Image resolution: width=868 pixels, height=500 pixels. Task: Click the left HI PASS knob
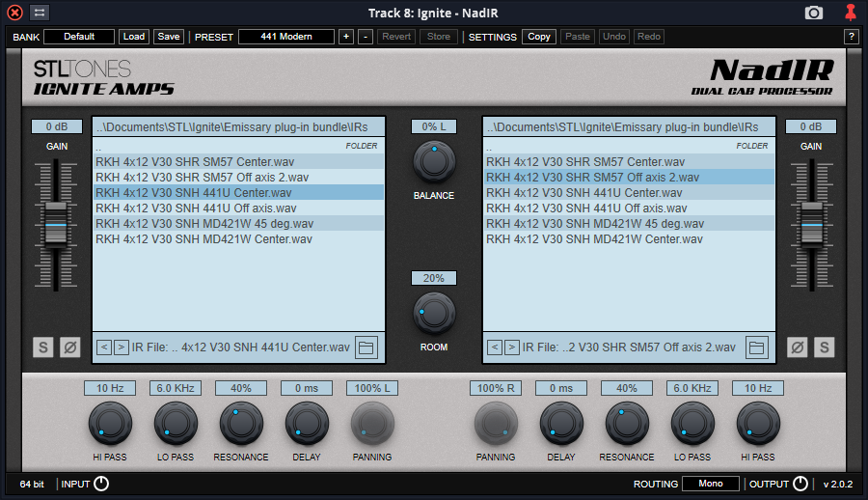pos(110,424)
